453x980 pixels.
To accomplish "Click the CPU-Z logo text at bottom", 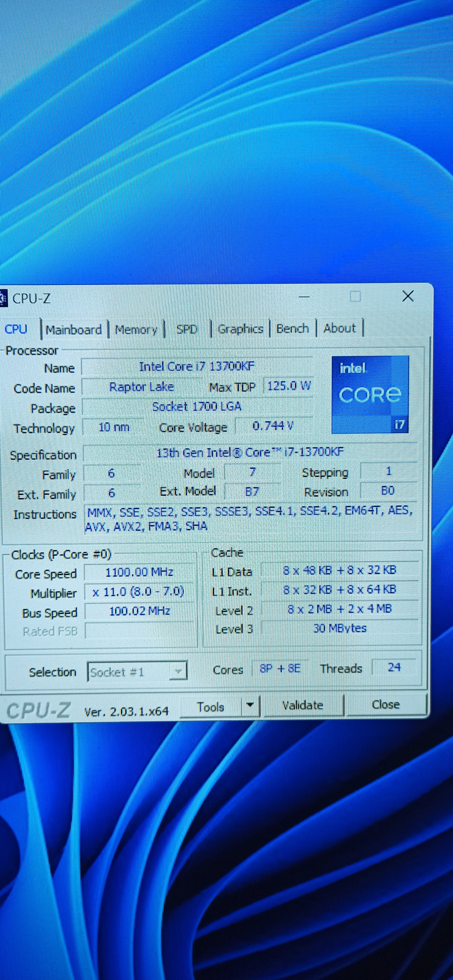I will (38, 710).
